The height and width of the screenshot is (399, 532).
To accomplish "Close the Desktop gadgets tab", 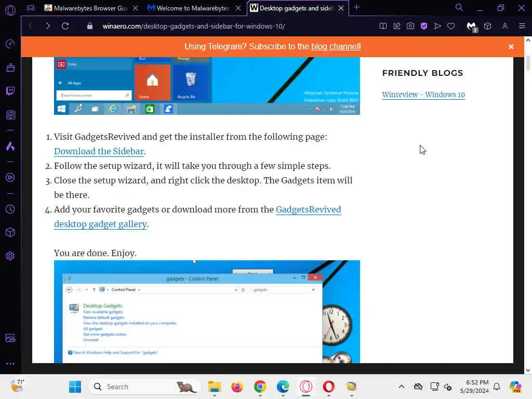I will click(x=341, y=8).
